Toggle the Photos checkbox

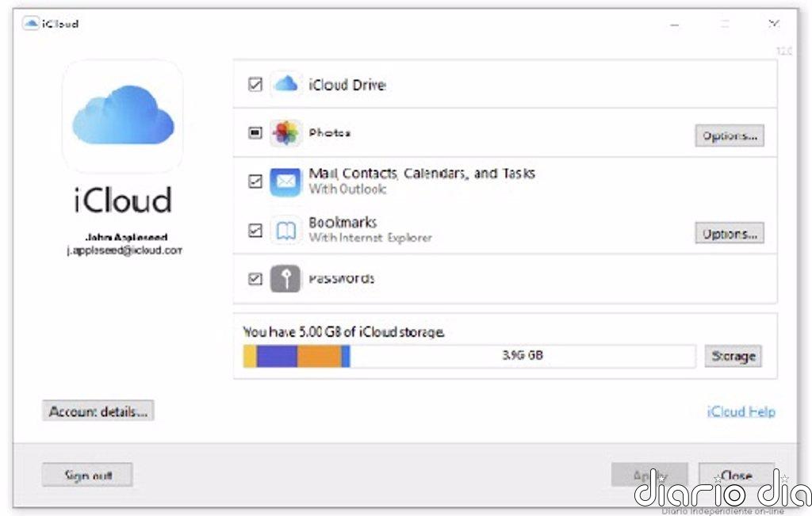click(x=255, y=133)
